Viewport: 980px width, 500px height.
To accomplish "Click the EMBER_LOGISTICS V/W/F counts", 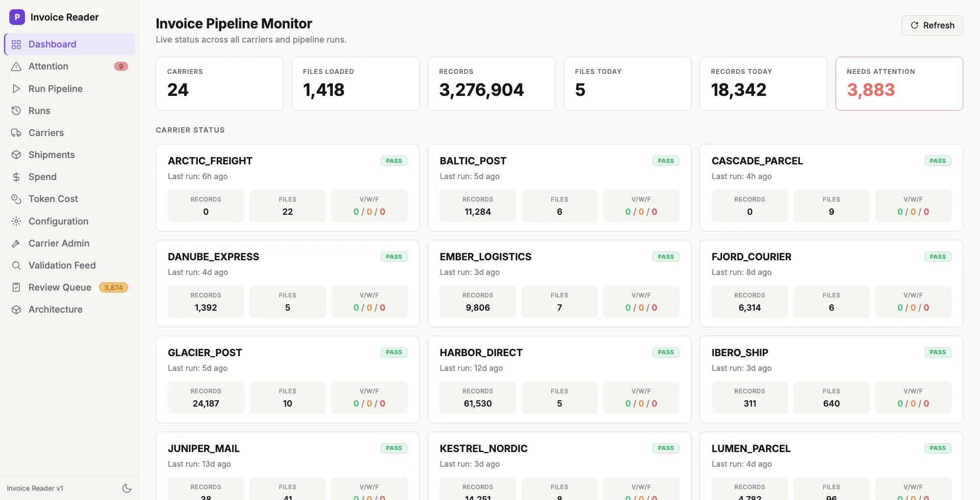I will (641, 308).
